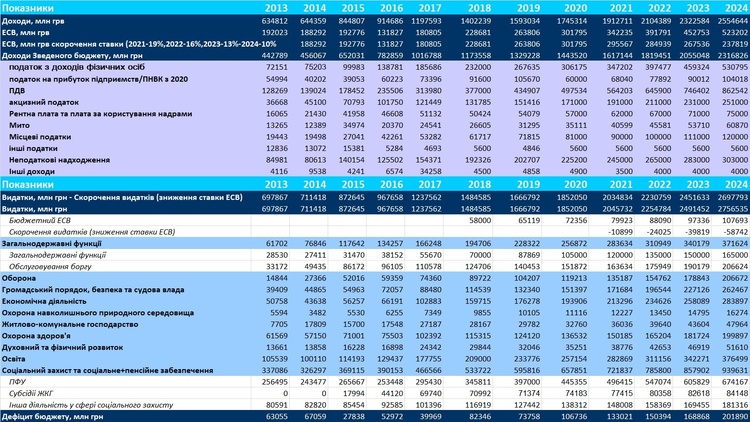Click 'Обслуговування боргу' row label
Viewport: 750px width, 422px height.
(x=50, y=267)
